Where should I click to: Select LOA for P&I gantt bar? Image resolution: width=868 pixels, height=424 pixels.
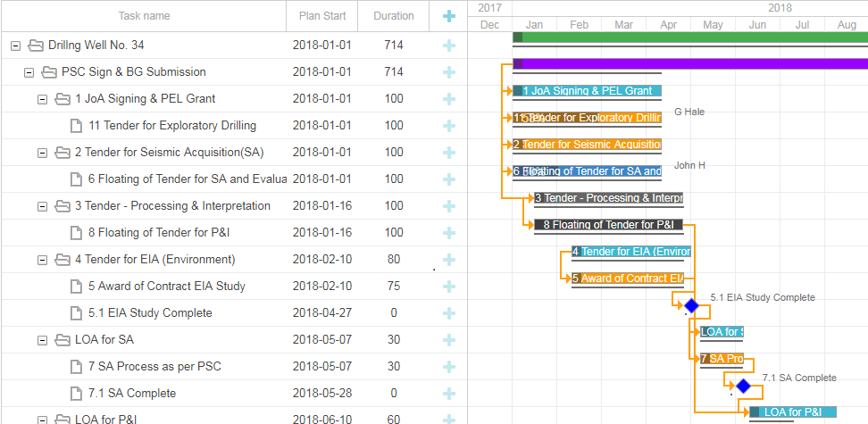[793, 412]
